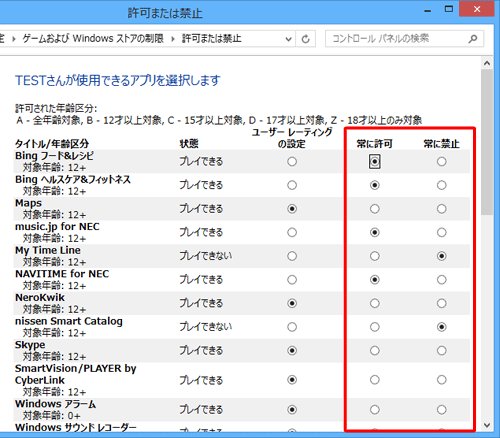500x438 pixels.
Task: Select 常に禁止 for Maps
Action: (x=442, y=209)
